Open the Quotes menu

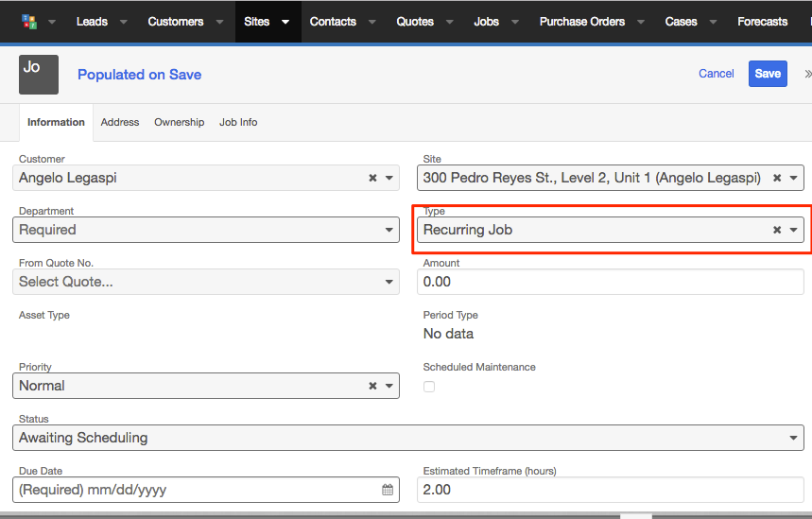[415, 21]
